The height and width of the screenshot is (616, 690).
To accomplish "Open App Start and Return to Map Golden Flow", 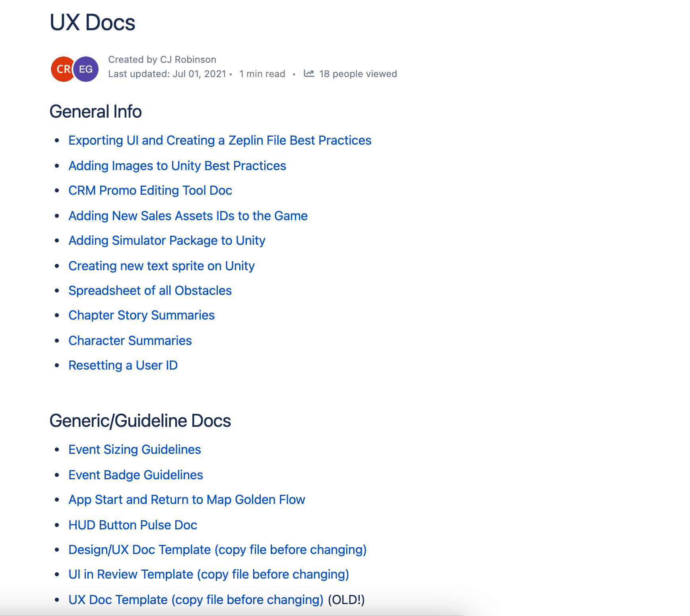I will pos(187,500).
